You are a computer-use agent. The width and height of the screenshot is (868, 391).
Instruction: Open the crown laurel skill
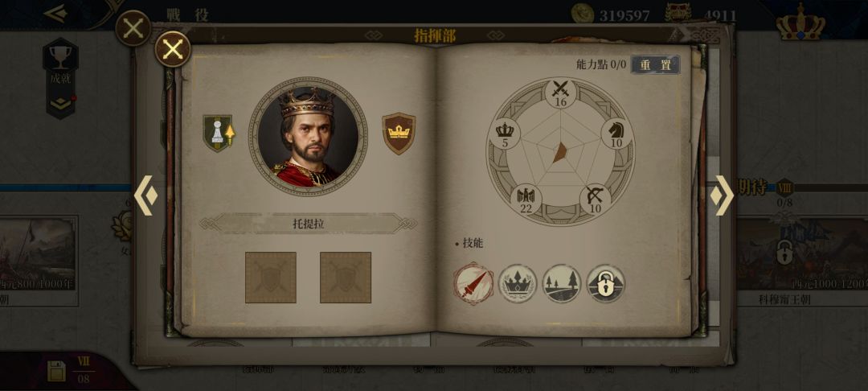[518, 283]
